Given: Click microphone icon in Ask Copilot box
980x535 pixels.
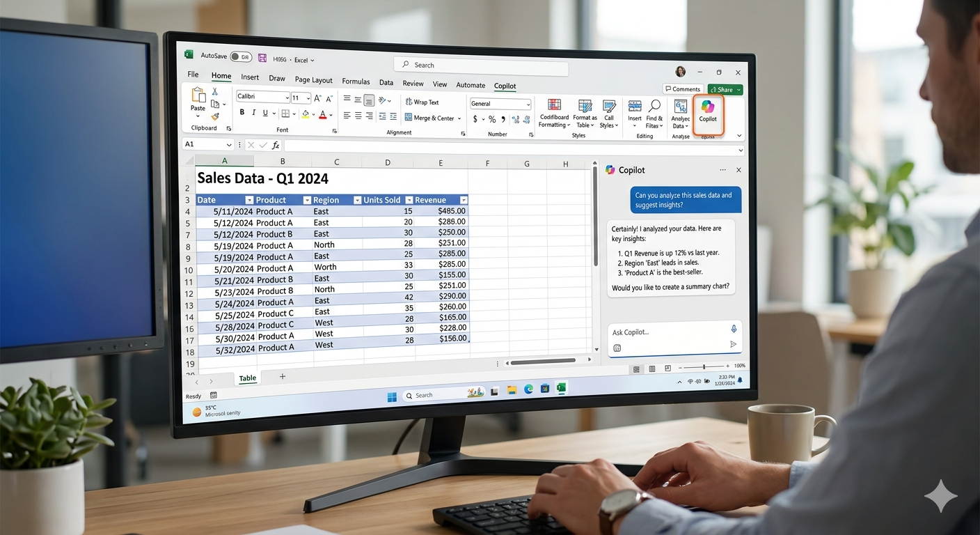Looking at the screenshot, I should (x=734, y=329).
